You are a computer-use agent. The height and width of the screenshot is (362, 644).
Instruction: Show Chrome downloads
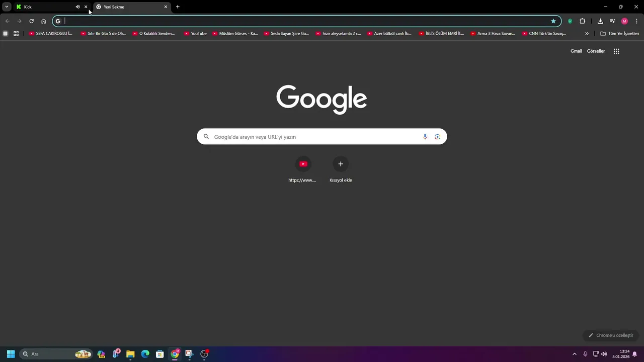pos(600,21)
